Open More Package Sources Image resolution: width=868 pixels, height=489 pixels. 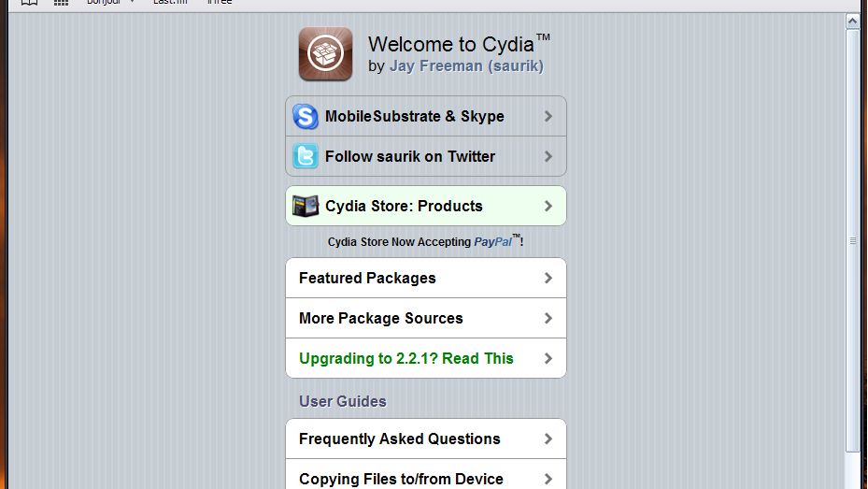381,318
